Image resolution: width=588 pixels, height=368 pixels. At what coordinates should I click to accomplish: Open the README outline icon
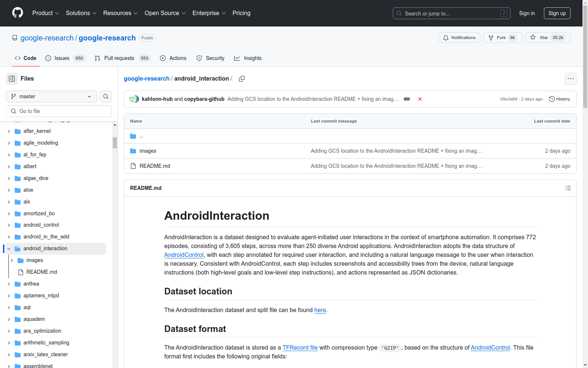point(568,188)
